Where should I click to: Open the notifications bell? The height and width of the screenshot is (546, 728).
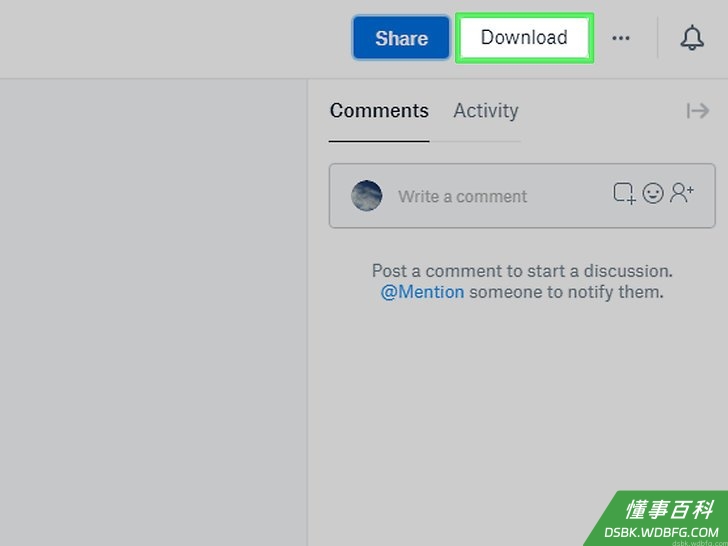(692, 38)
